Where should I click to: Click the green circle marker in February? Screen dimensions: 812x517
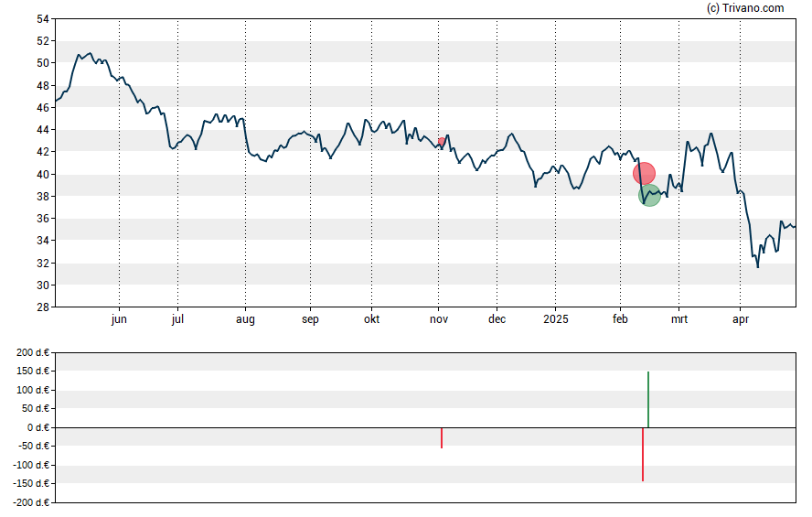click(649, 195)
